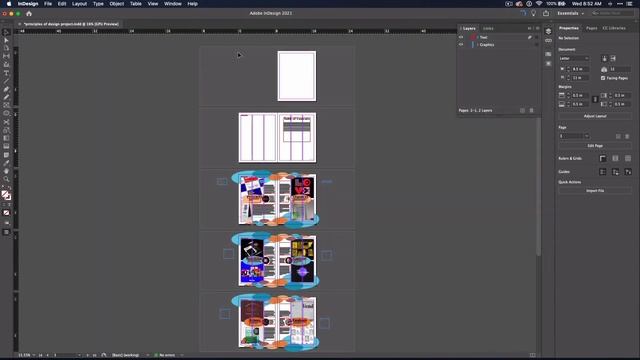Select the Gradient Swatch tool
This screenshot has height=360, width=640.
pyautogui.click(x=6, y=138)
